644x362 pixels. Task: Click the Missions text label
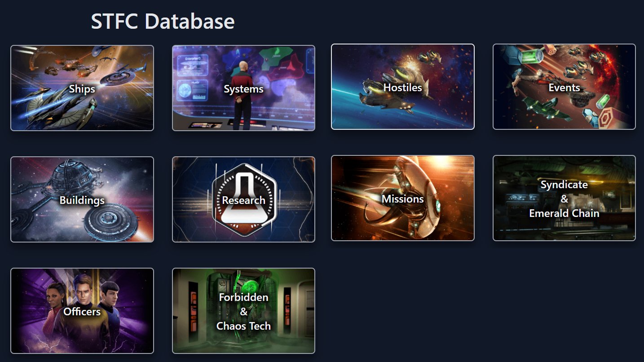[x=403, y=199]
